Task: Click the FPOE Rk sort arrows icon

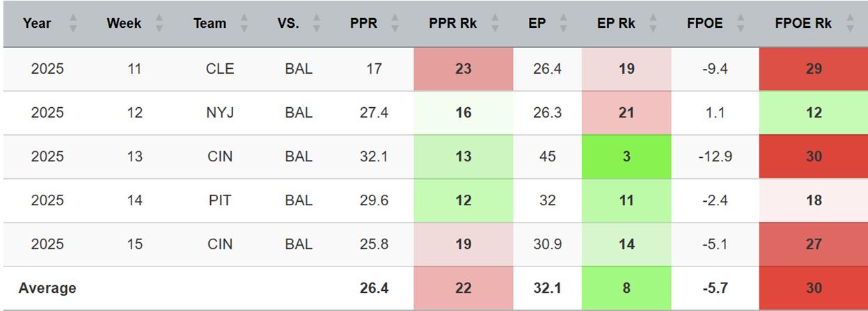Action: coord(849,24)
